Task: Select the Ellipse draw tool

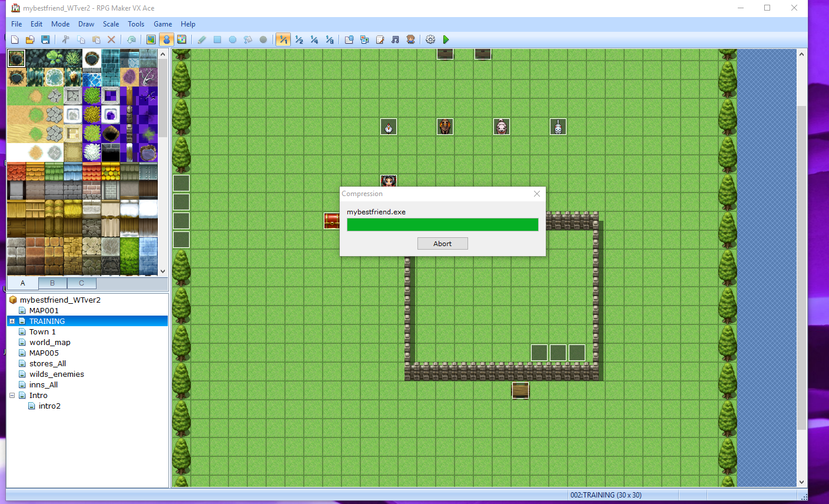Action: pyautogui.click(x=233, y=39)
